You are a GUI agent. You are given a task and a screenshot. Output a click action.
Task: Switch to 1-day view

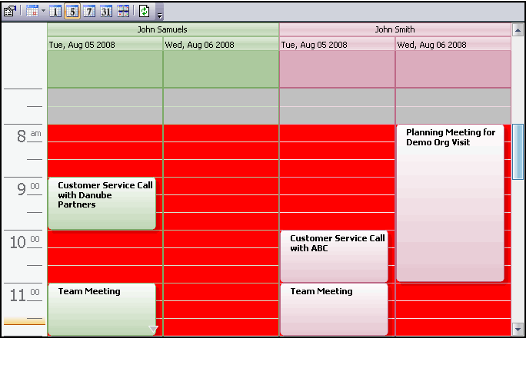click(x=55, y=11)
